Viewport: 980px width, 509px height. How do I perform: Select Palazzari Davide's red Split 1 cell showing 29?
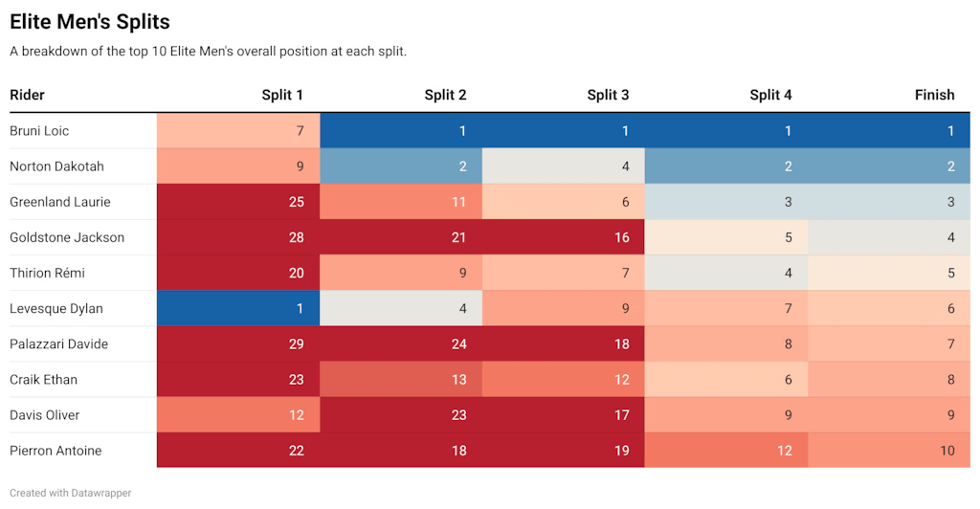(x=238, y=343)
